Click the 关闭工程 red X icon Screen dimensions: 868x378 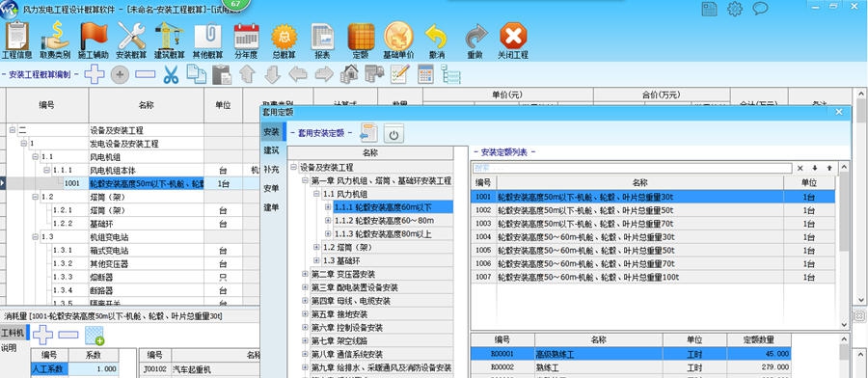pos(513,40)
